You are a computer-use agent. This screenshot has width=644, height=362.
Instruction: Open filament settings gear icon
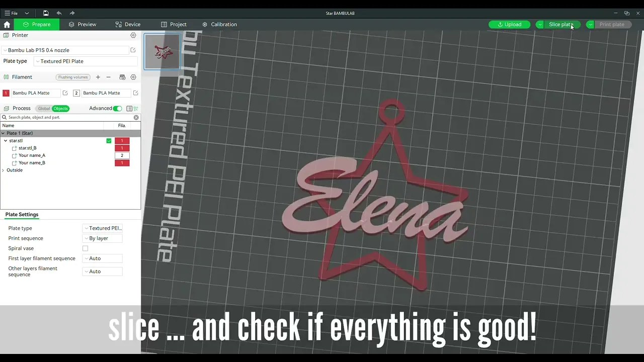(133, 77)
